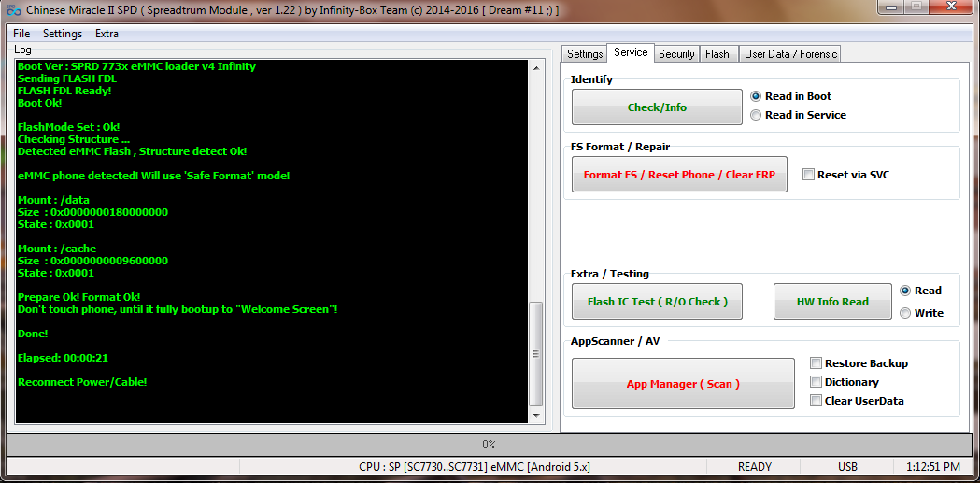Click the log scrollbar down arrow
This screenshot has height=483, width=980.
535,415
